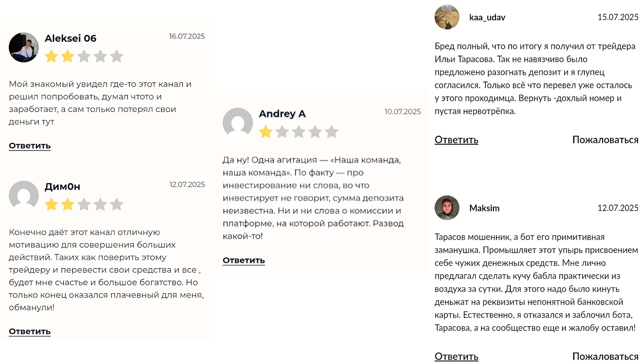Click the third star in ДимОн's rating
The image size is (644, 362).
[x=84, y=205]
